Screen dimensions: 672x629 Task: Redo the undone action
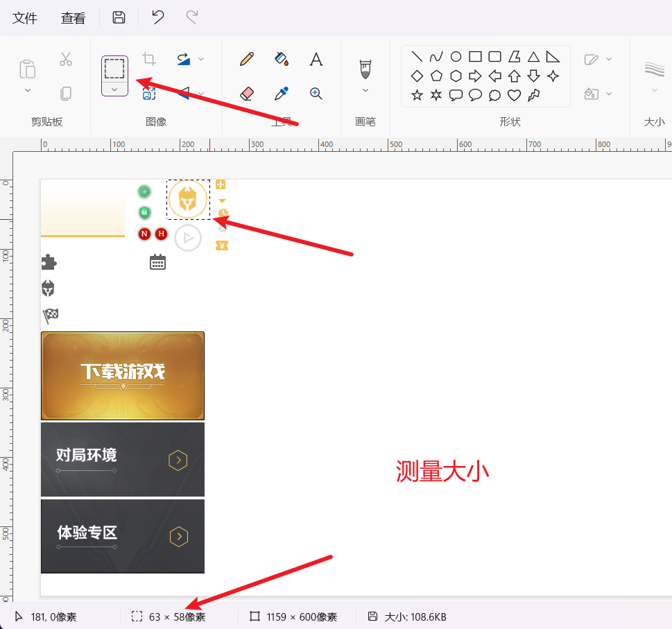point(191,17)
